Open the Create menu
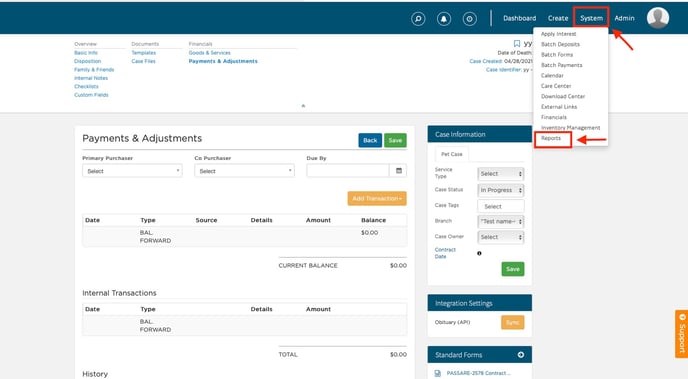This screenshot has width=688, height=379. [x=558, y=18]
